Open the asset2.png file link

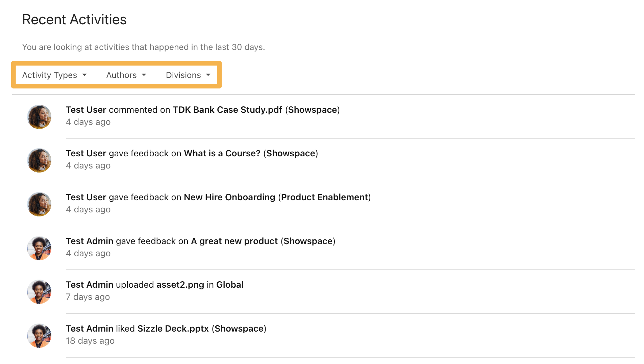180,285
